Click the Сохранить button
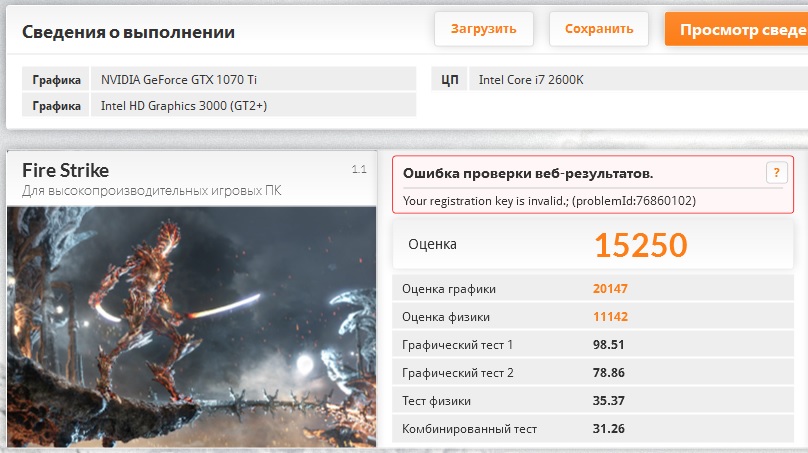The height and width of the screenshot is (453, 808). point(599,29)
